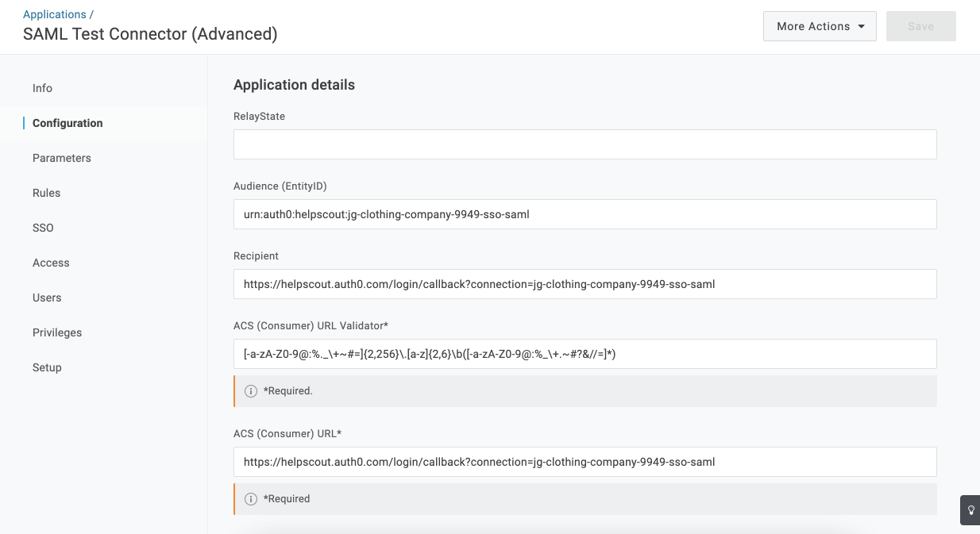Viewport: 980px width, 534px height.
Task: Click the lightbulb help icon
Action: click(970, 510)
